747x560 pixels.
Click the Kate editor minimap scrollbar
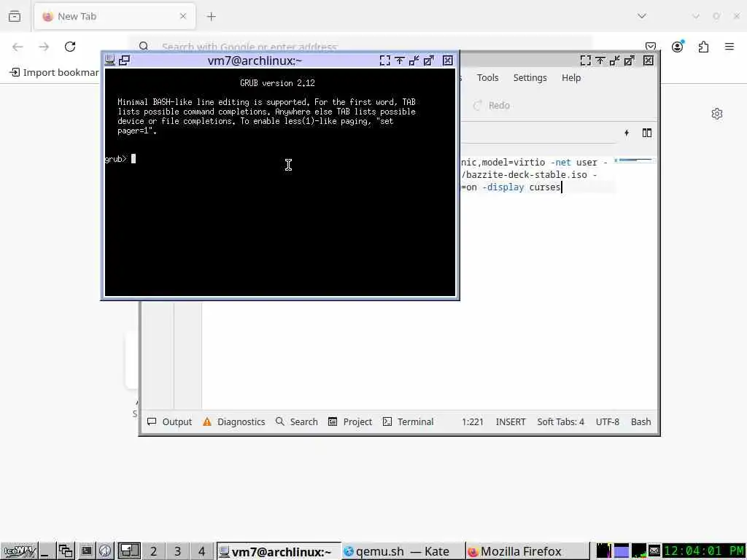tap(635, 160)
